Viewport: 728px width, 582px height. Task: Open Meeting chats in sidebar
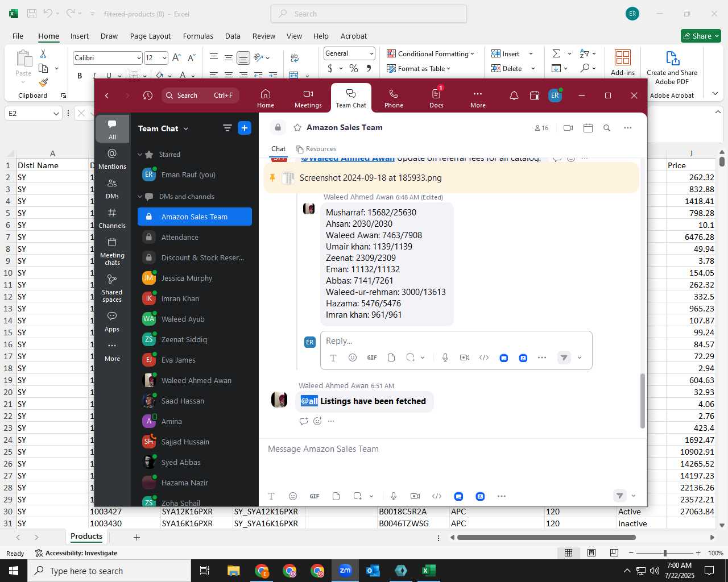pyautogui.click(x=112, y=251)
